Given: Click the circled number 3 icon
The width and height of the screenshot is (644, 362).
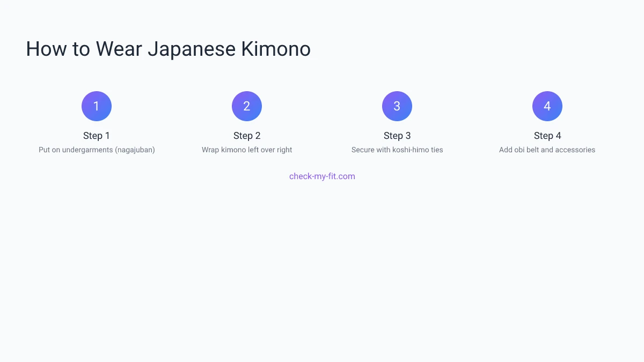Looking at the screenshot, I should coord(397,106).
